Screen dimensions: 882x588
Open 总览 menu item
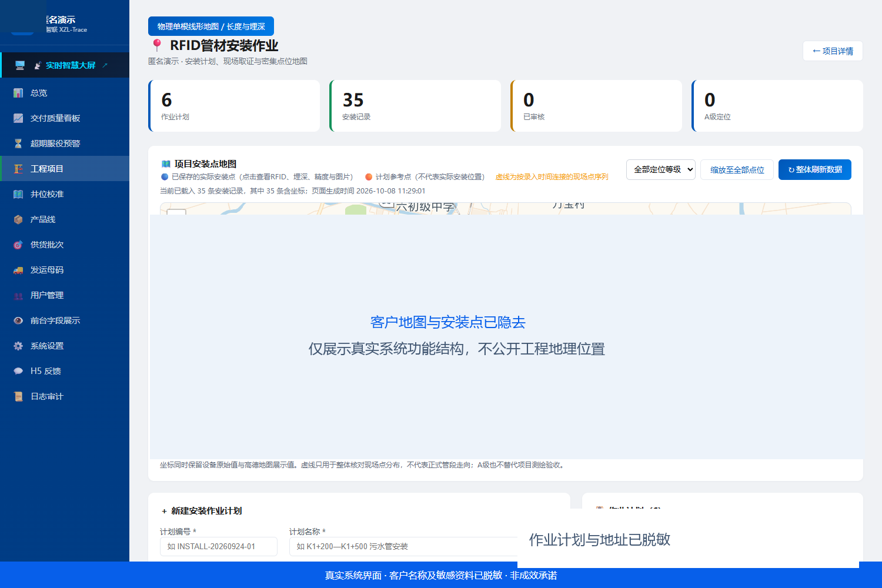[65, 93]
